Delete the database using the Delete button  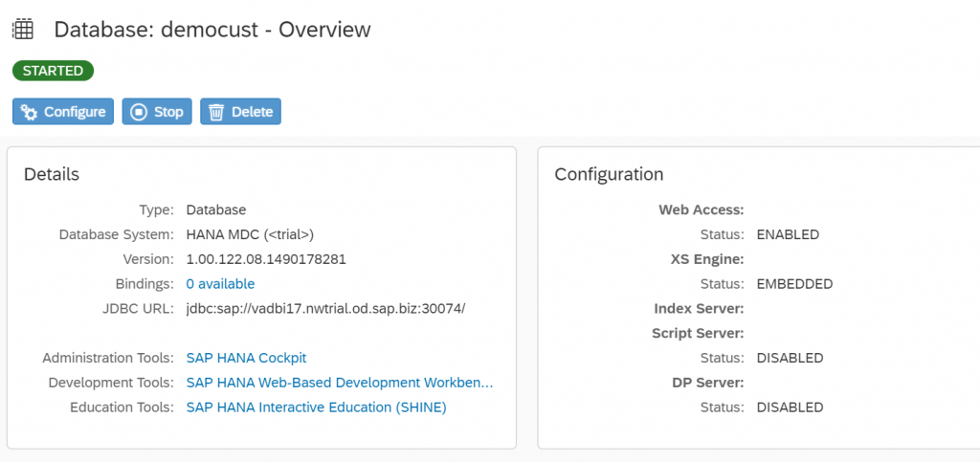240,112
